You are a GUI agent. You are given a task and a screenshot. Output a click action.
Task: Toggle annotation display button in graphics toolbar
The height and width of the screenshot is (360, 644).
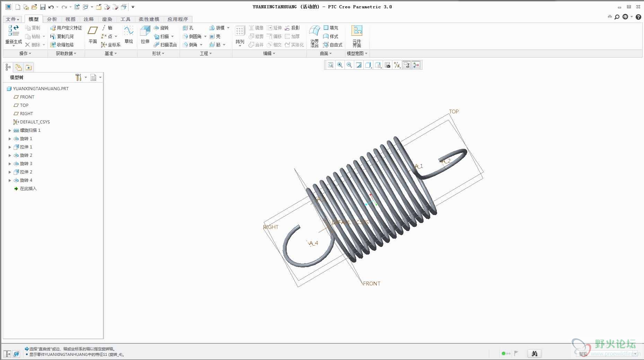[x=407, y=65]
